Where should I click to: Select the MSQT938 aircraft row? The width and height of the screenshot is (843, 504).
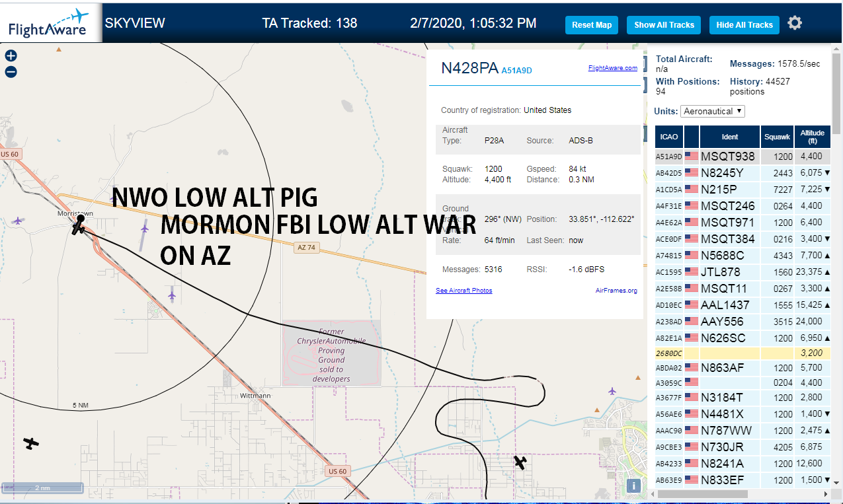[743, 157]
